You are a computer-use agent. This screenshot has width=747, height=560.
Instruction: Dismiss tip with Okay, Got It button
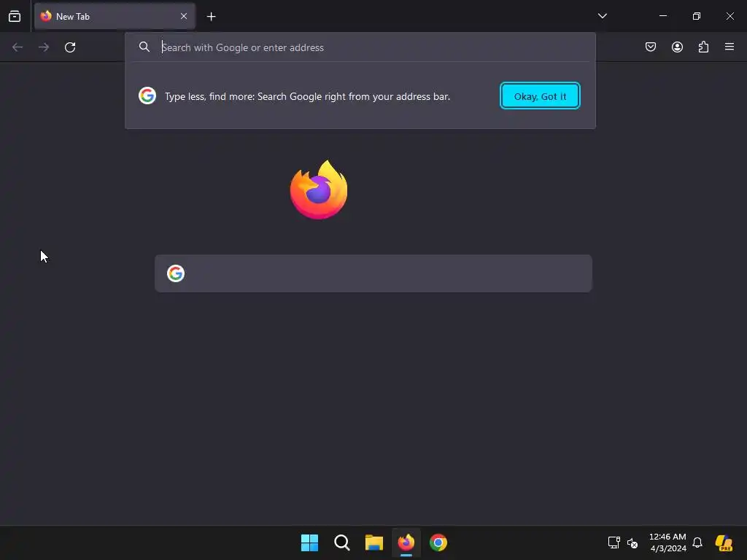click(x=540, y=96)
